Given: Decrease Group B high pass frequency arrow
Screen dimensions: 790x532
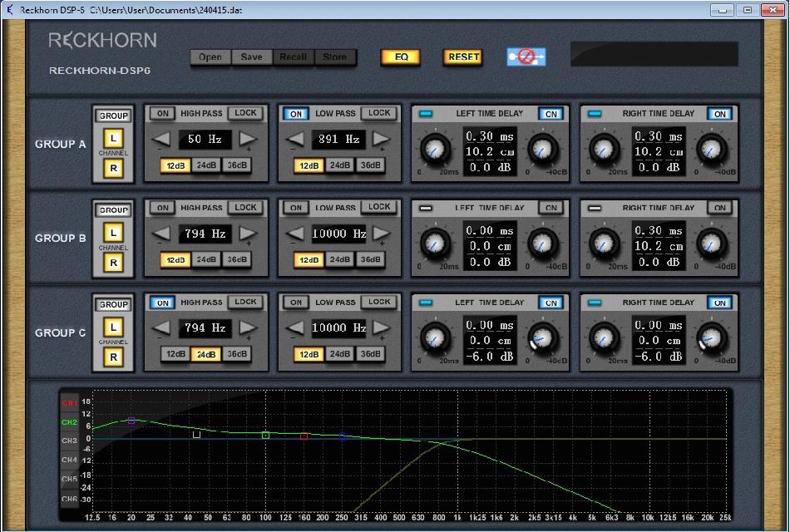Looking at the screenshot, I should [161, 234].
